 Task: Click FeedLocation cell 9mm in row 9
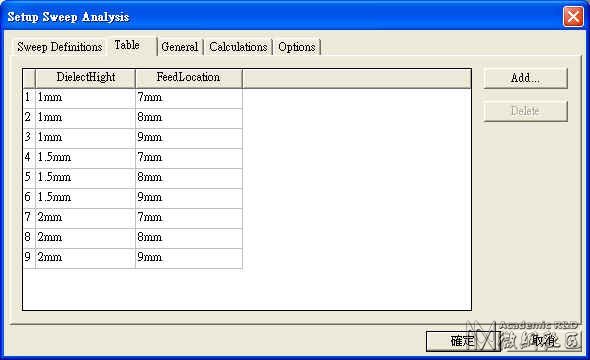189,258
